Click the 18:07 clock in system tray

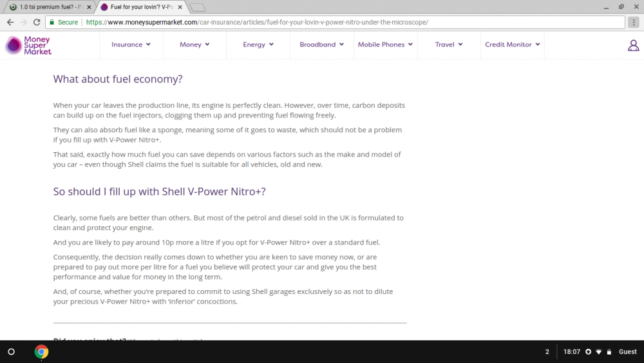[572, 352]
